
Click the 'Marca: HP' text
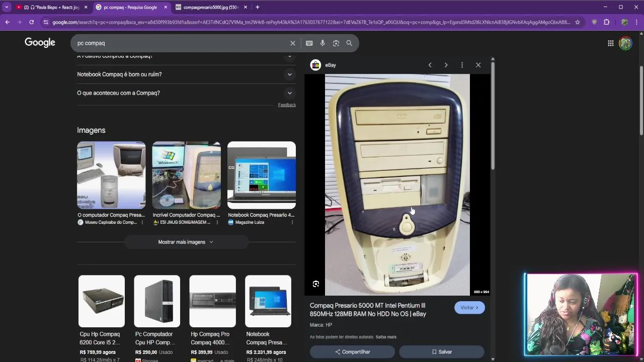point(321,325)
